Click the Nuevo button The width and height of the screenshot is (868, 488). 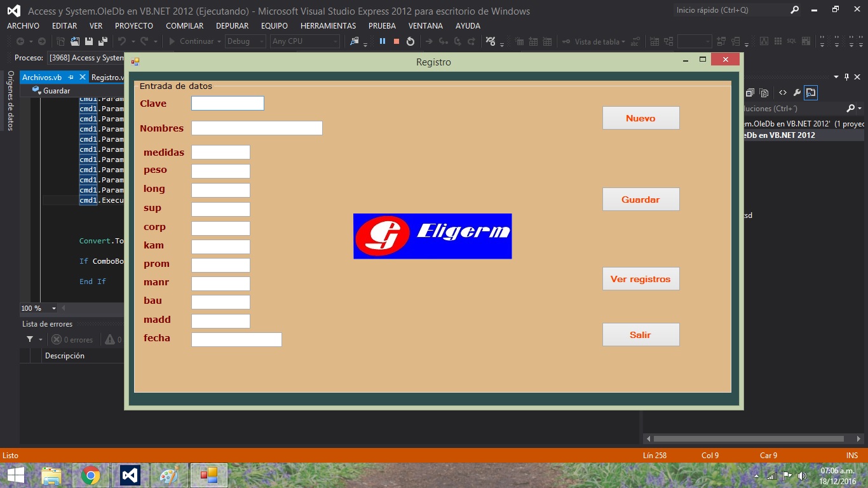click(641, 118)
